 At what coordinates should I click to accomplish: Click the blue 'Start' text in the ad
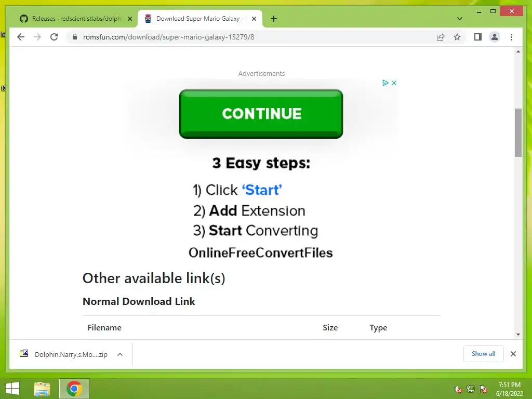[262, 190]
